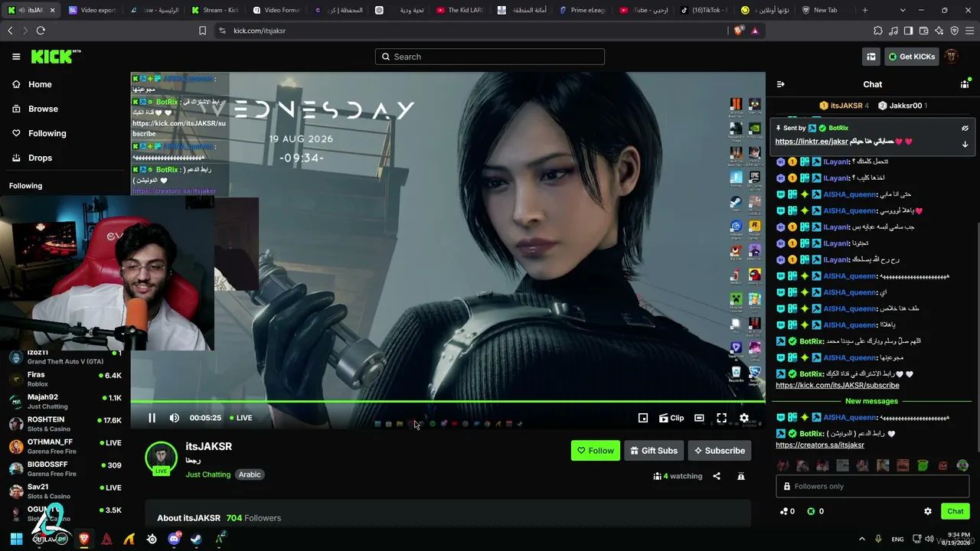Share the stream via share icon
This screenshot has height=551, width=980.
pos(717,476)
